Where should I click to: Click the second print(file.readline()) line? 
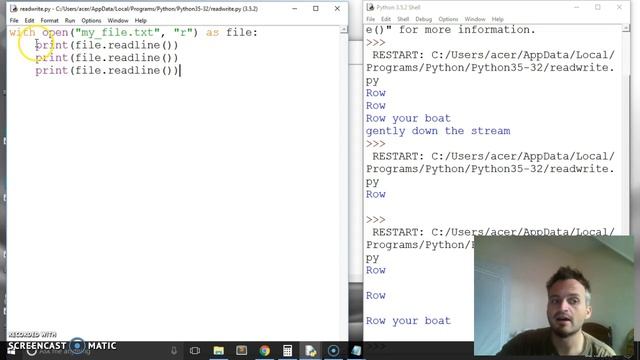(107, 58)
